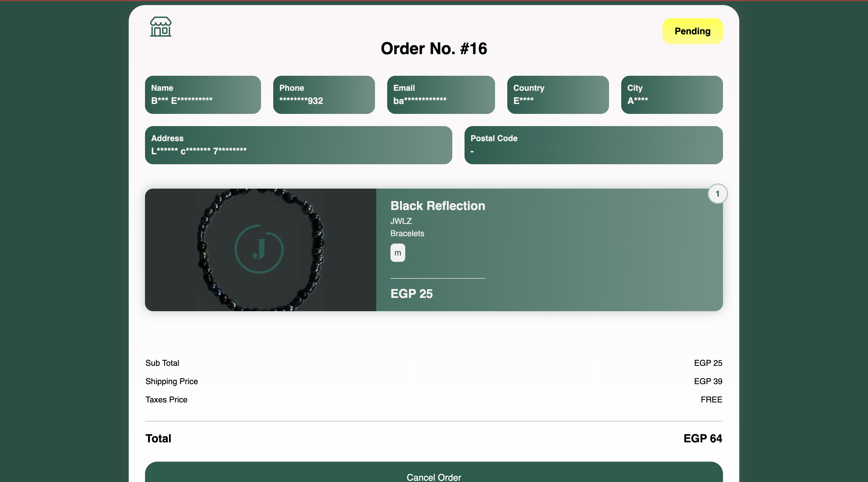Click the Email info card

[x=441, y=95]
